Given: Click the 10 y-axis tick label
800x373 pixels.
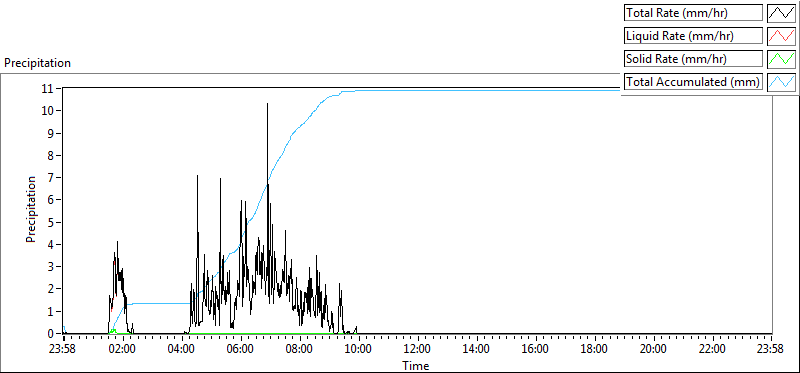Looking at the screenshot, I should (48, 111).
